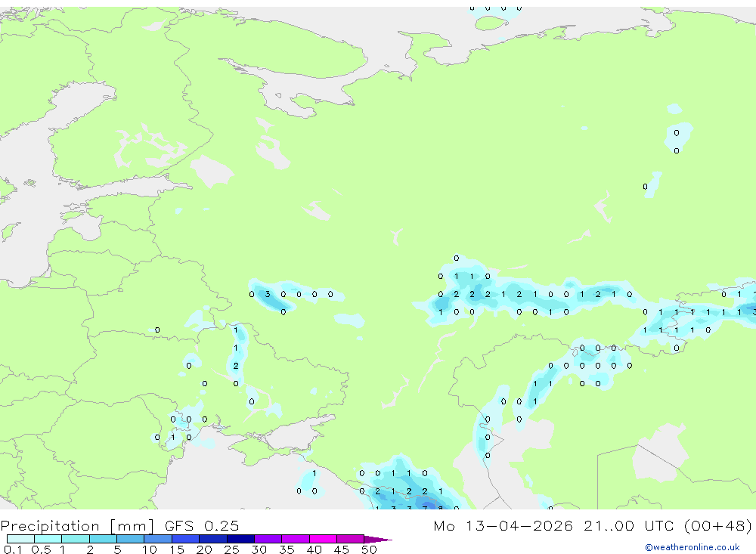Select the 30–35 mm violet legend swatch
Screen dimensions: 756x554
[x=268, y=539]
